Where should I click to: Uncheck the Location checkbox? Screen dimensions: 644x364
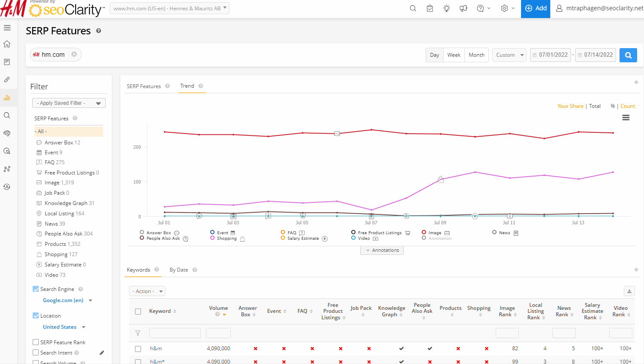[36, 315]
